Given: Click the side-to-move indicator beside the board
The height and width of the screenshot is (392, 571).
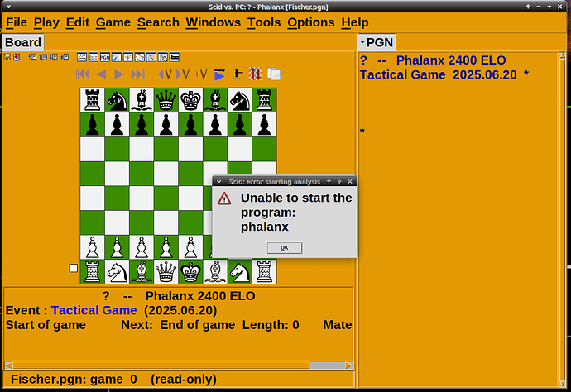Looking at the screenshot, I should click(73, 268).
